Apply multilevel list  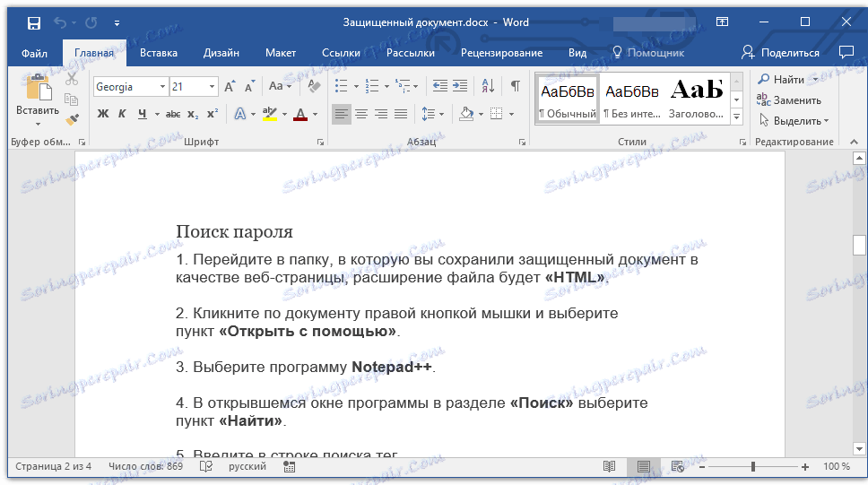(x=403, y=86)
